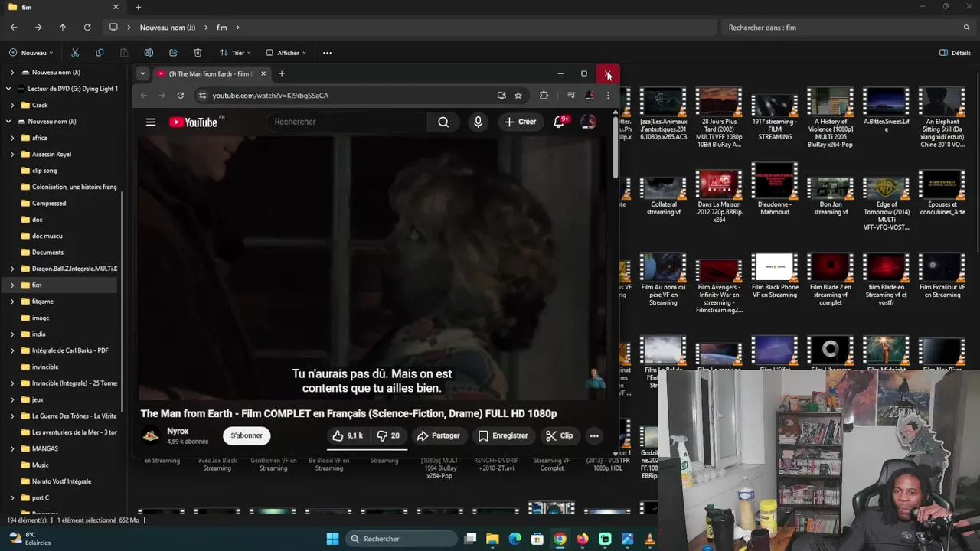Click Share icon in Explorer toolbar
This screenshot has width=980, height=551.
173,53
